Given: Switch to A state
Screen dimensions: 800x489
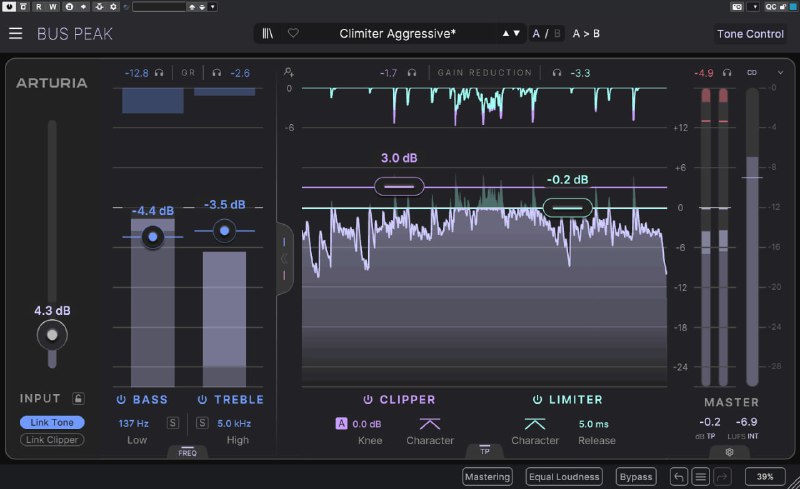Looking at the screenshot, I should [536, 34].
